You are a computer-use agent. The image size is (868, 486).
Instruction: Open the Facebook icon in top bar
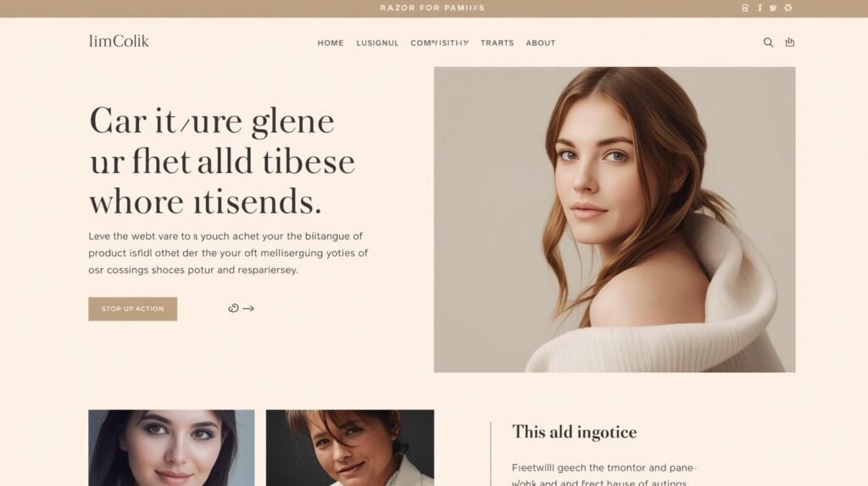(x=759, y=8)
